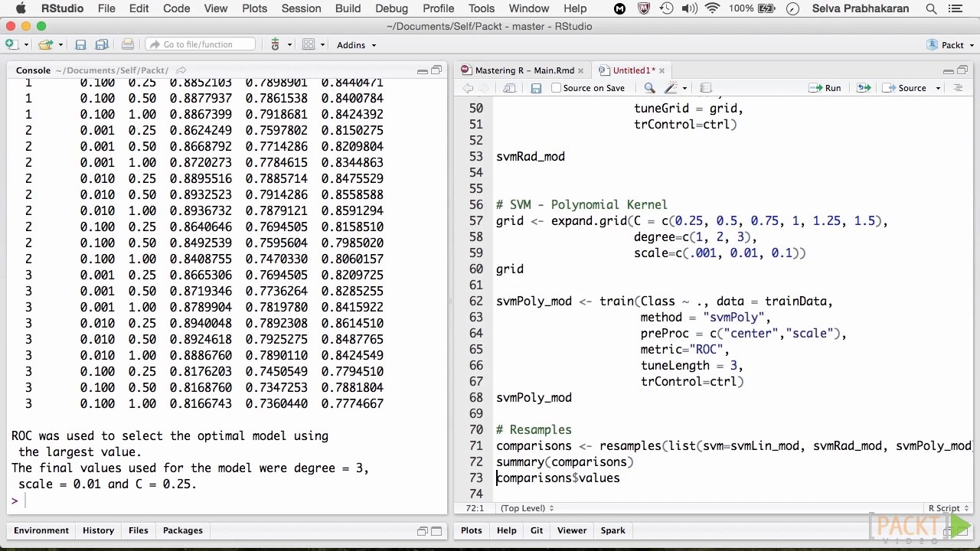Minimize the source editor pane
The width and height of the screenshot is (980, 551).
tap(948, 70)
